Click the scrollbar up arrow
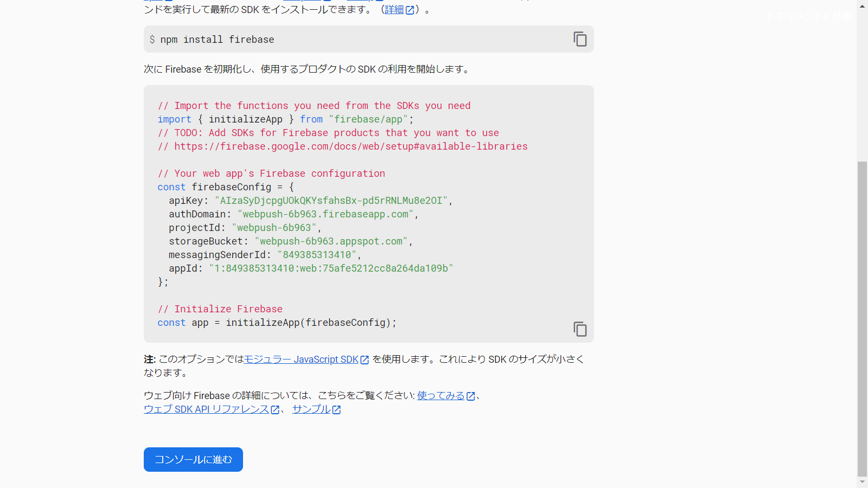Viewport: 868px width, 488px height. click(x=862, y=5)
